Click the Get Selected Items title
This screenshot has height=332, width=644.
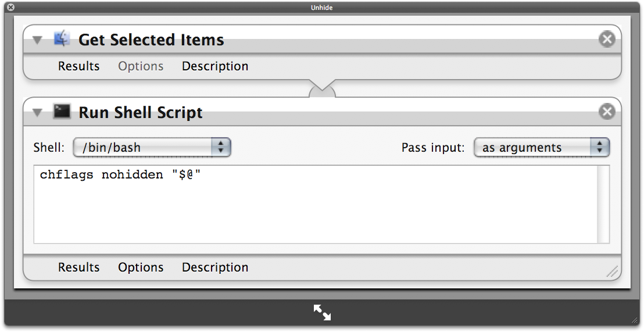(151, 40)
